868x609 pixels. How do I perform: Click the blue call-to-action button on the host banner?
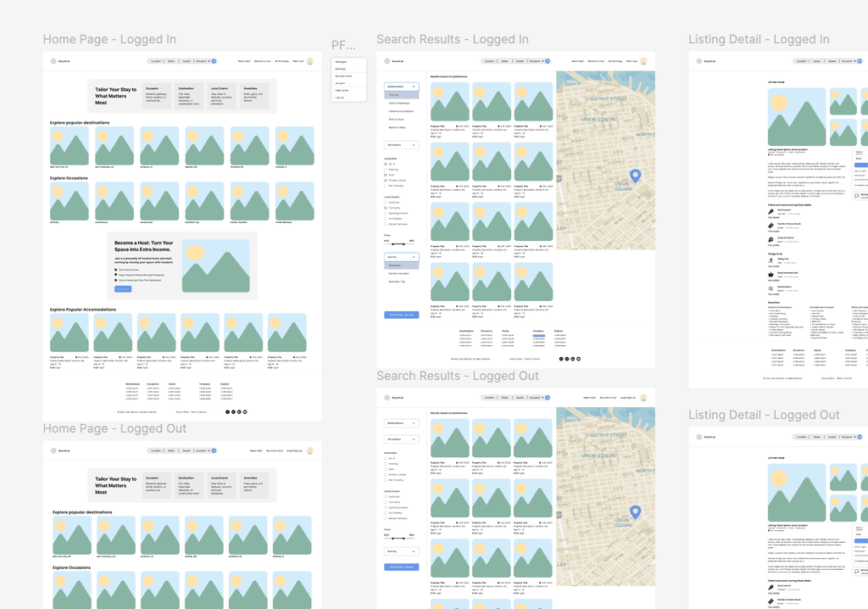(x=124, y=288)
